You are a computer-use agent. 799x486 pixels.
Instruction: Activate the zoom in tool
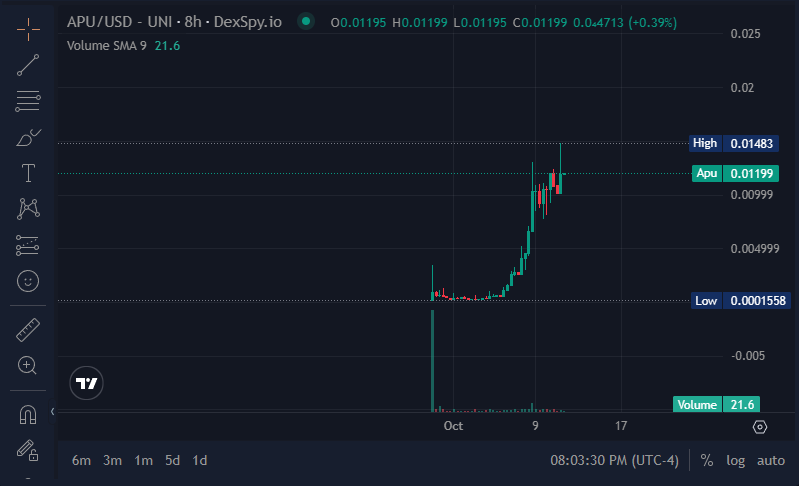(x=27, y=365)
